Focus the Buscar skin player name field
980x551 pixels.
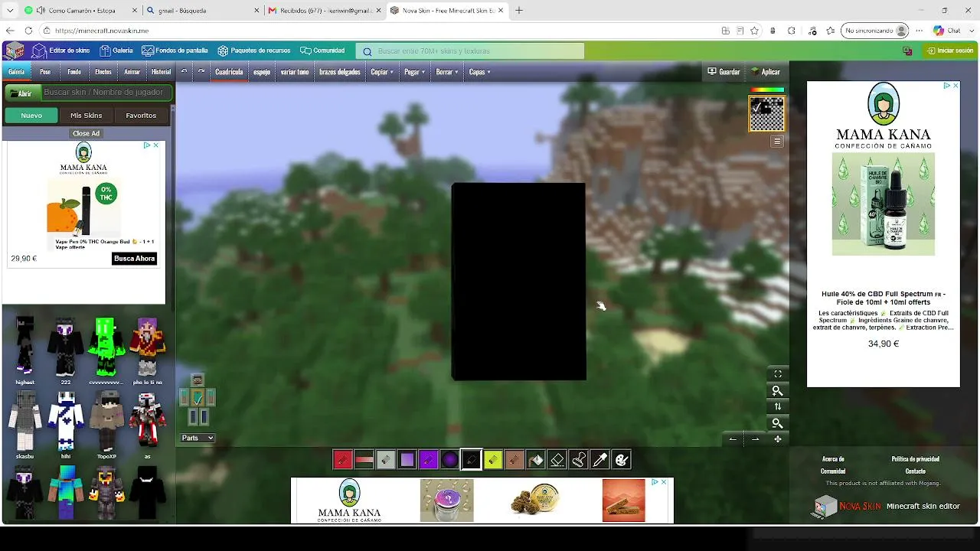click(106, 93)
